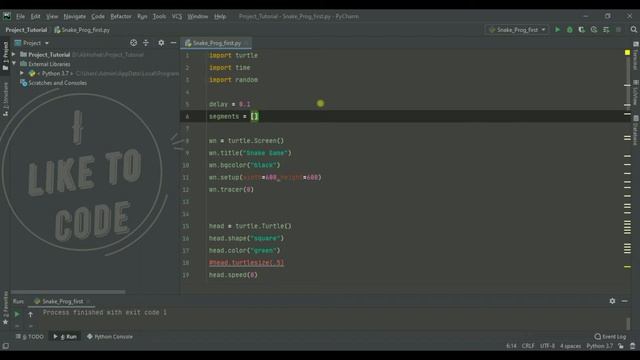Click the memory/trash icon at status bar end
Image resolution: width=640 pixels, height=360 pixels.
(x=633, y=346)
